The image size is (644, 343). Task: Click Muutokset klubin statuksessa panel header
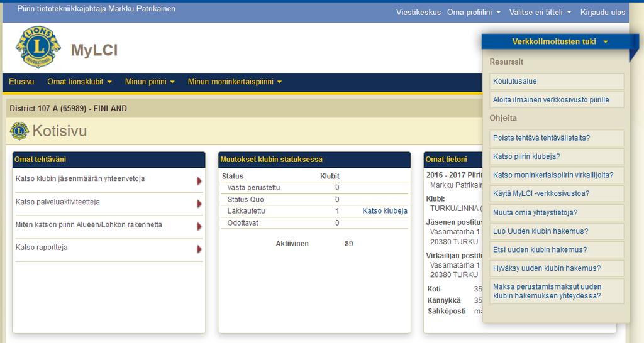pyautogui.click(x=314, y=160)
